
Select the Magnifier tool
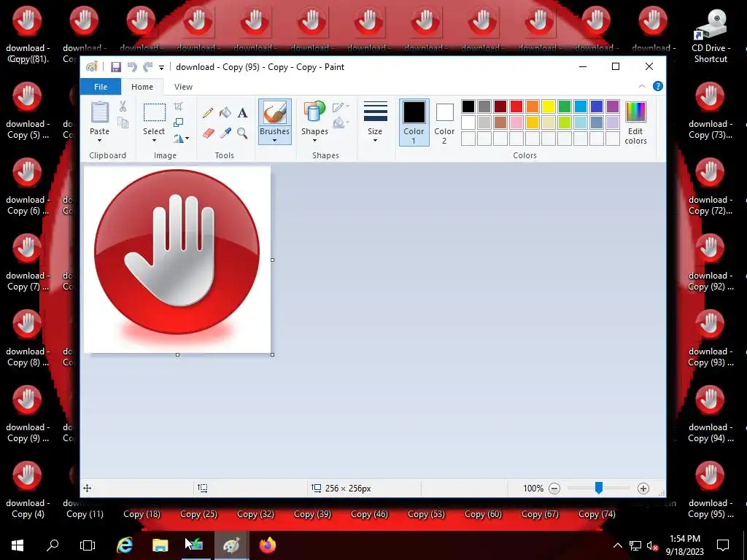tap(242, 133)
